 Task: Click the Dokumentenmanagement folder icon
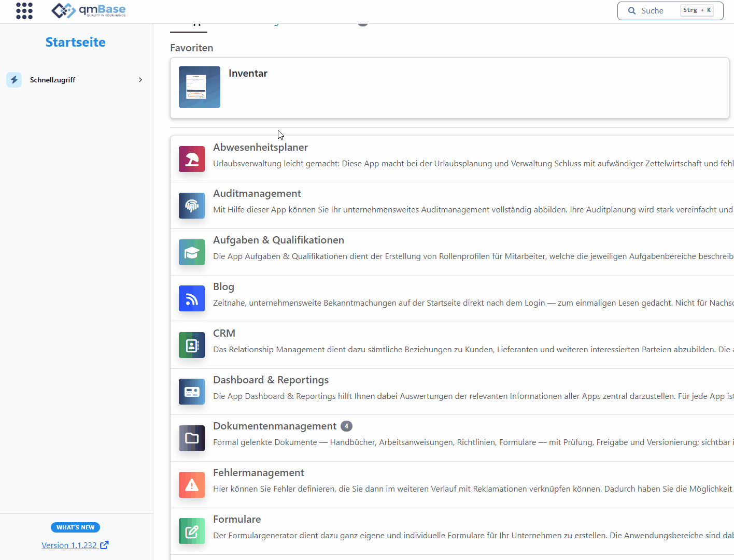coord(192,438)
